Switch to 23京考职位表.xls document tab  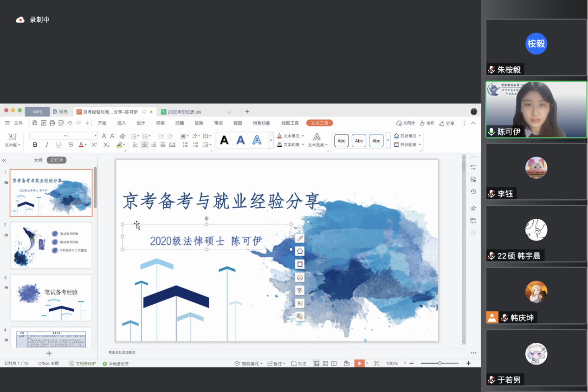point(184,112)
